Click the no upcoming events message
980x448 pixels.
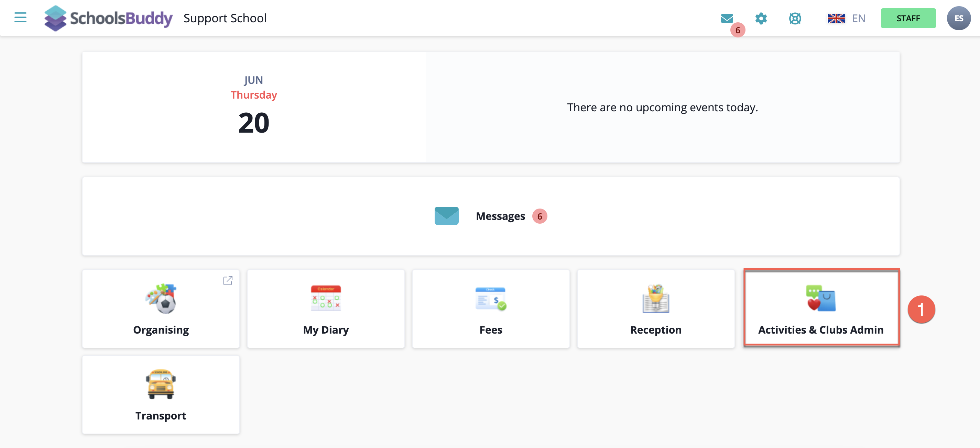(662, 108)
